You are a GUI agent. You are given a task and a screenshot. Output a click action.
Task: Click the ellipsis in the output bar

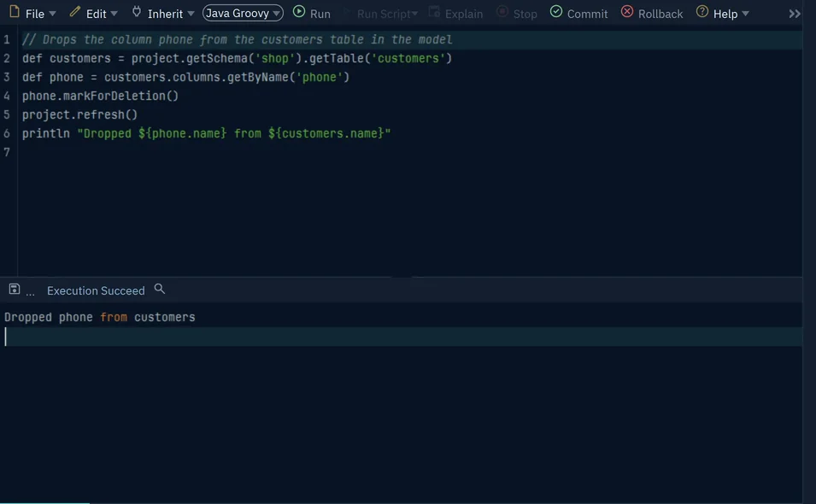pyautogui.click(x=30, y=293)
